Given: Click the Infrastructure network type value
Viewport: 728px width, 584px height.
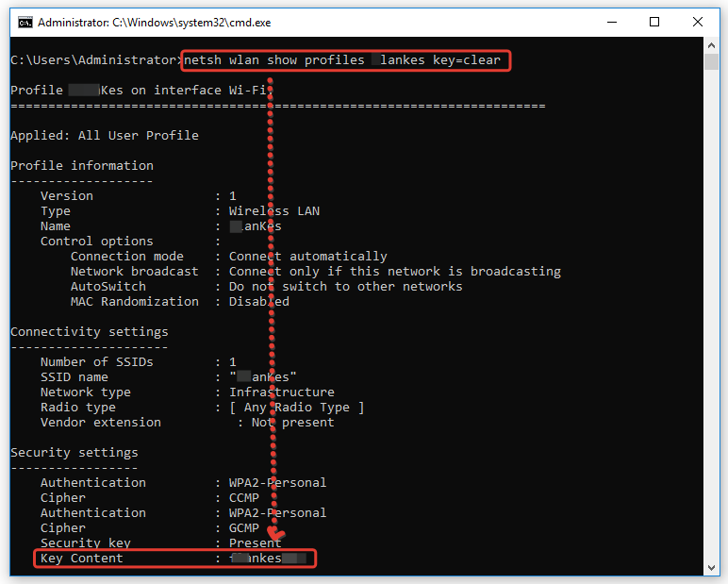Looking at the screenshot, I should coord(281,392).
